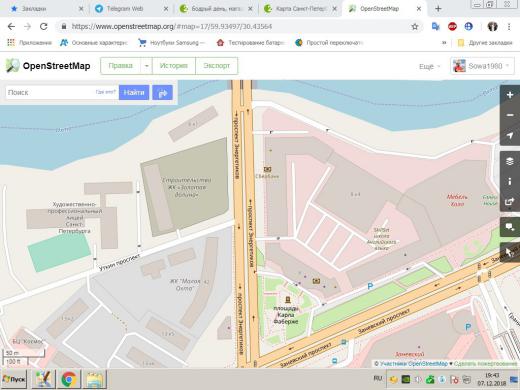
Task: Open the share map panel icon
Action: [x=510, y=202]
